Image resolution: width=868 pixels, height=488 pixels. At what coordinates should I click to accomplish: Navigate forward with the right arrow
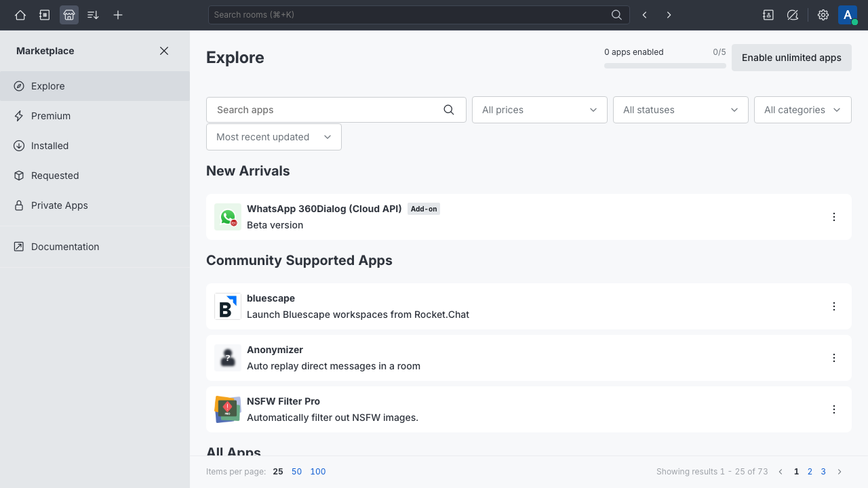coord(669,15)
